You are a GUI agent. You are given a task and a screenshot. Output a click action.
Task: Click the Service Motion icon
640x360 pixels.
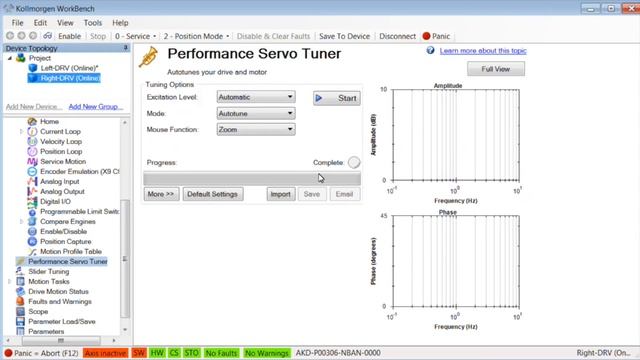coord(32,162)
